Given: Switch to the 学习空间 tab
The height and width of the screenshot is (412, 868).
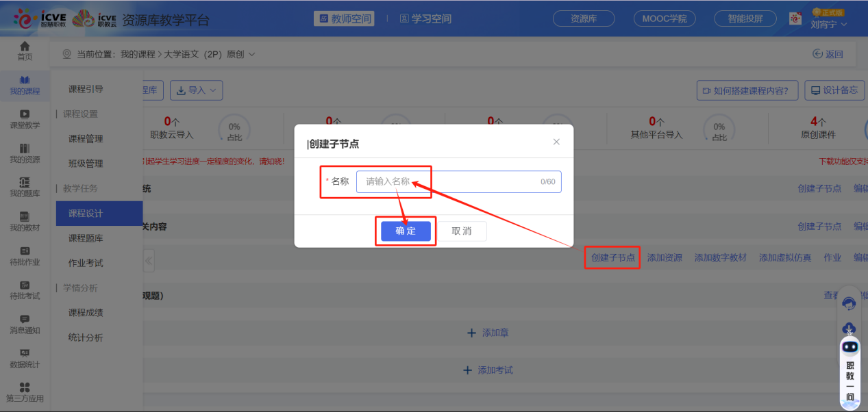Looking at the screenshot, I should [425, 18].
